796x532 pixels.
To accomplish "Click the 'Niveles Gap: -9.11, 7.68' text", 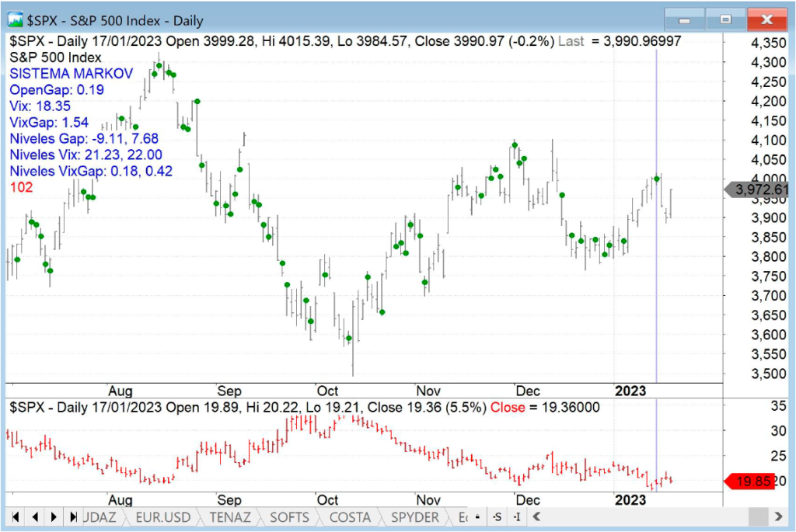I will click(84, 138).
